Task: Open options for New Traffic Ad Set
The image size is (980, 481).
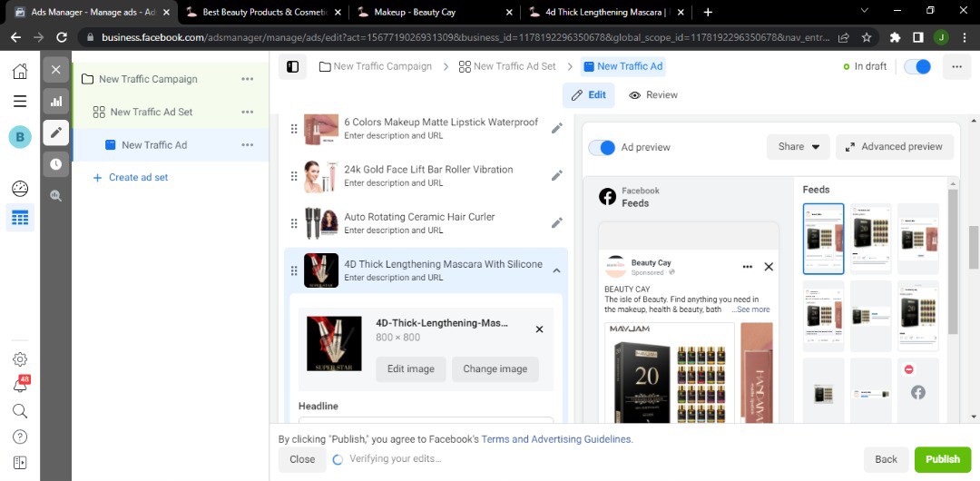Action: [x=248, y=112]
